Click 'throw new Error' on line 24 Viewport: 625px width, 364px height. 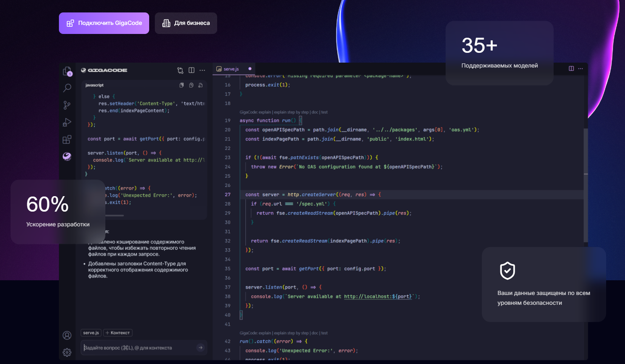click(x=272, y=167)
